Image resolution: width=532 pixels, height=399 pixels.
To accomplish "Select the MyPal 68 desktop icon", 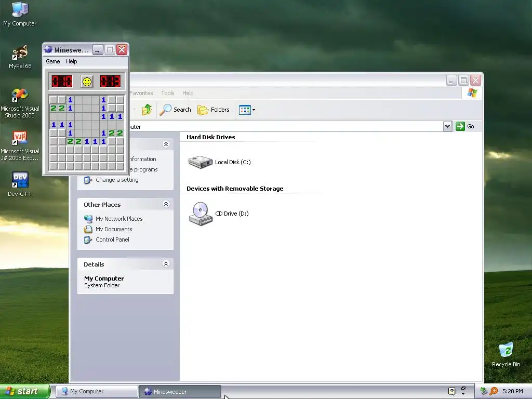I will (x=20, y=57).
